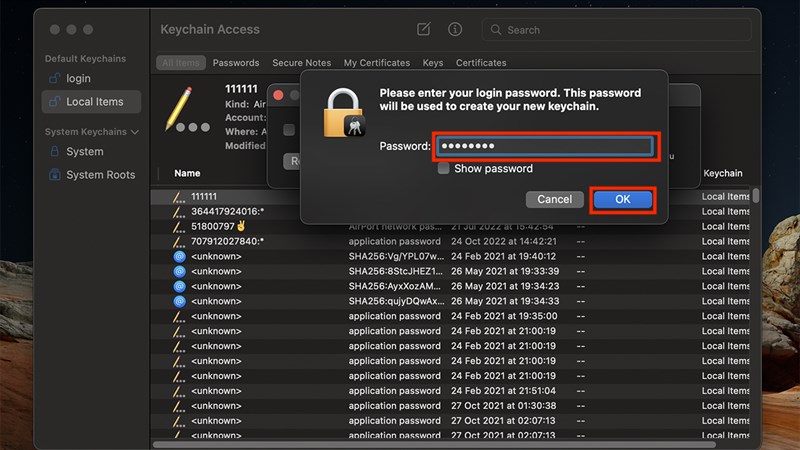Toggle the checkbox in the background sheet
Viewport: 800px width, 450px height.
289,130
